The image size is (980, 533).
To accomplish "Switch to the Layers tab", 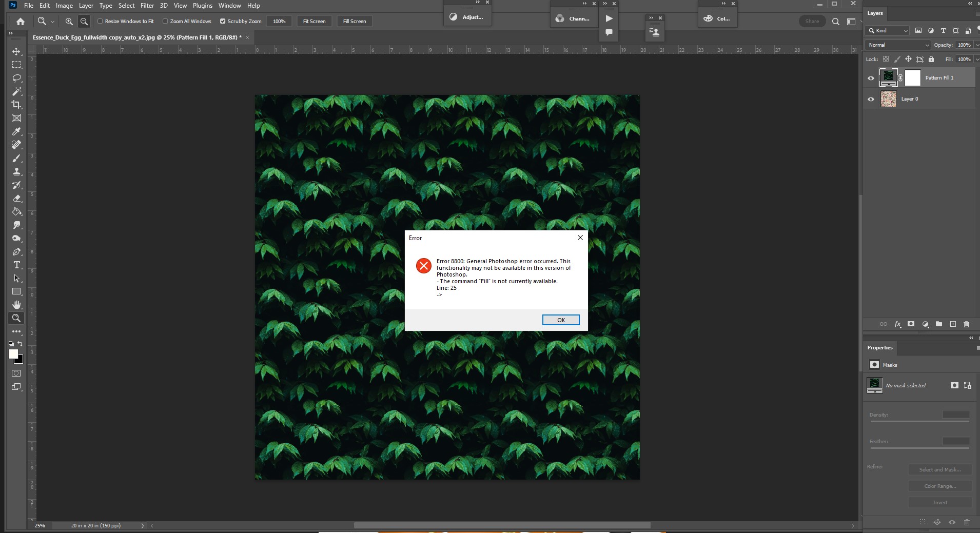I will tap(875, 14).
